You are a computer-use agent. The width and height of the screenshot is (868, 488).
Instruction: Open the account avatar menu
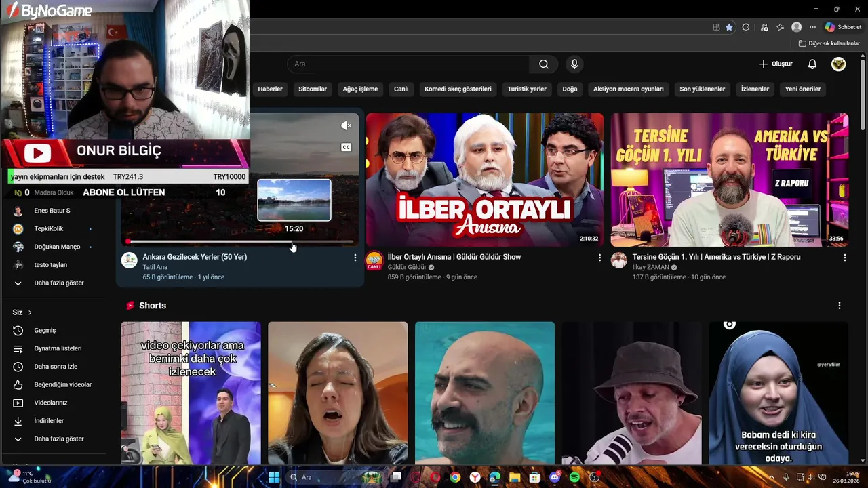(x=839, y=64)
